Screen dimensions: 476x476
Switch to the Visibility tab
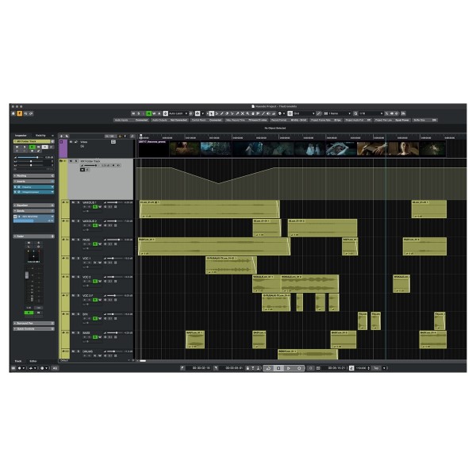[40, 136]
